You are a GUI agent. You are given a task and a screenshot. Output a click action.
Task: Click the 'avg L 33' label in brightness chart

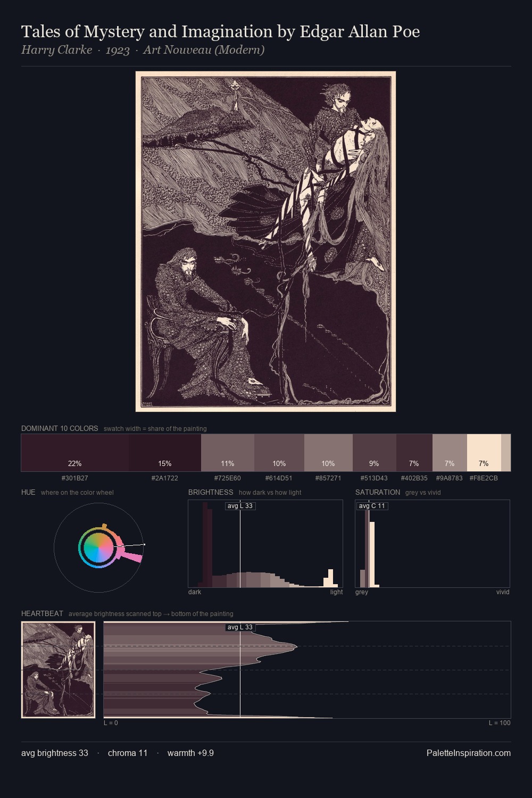pos(240,506)
